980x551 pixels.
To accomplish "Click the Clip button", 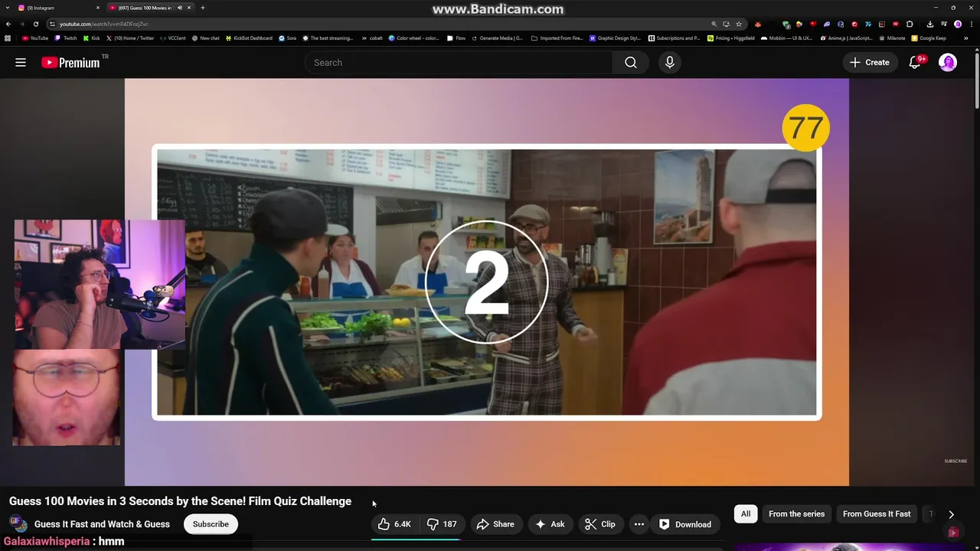I will pos(600,524).
